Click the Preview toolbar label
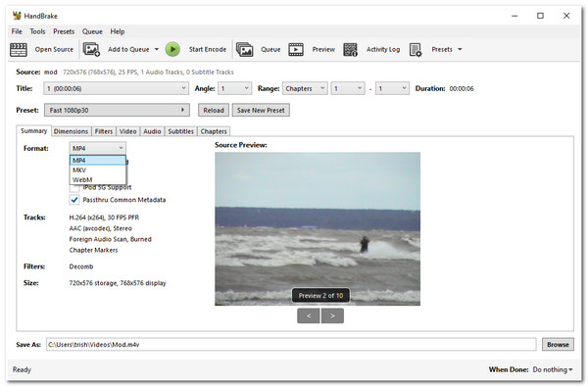Screen dimensions: 588x387 pyautogui.click(x=323, y=50)
